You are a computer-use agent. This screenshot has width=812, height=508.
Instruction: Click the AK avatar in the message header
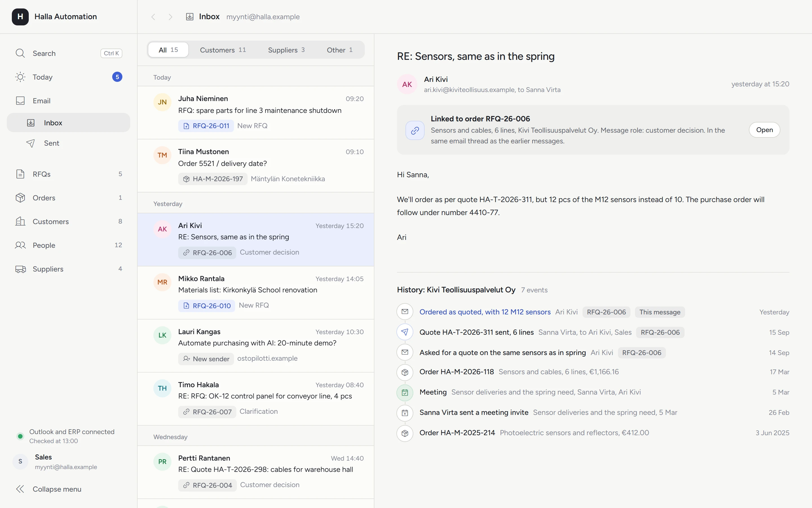tap(407, 84)
